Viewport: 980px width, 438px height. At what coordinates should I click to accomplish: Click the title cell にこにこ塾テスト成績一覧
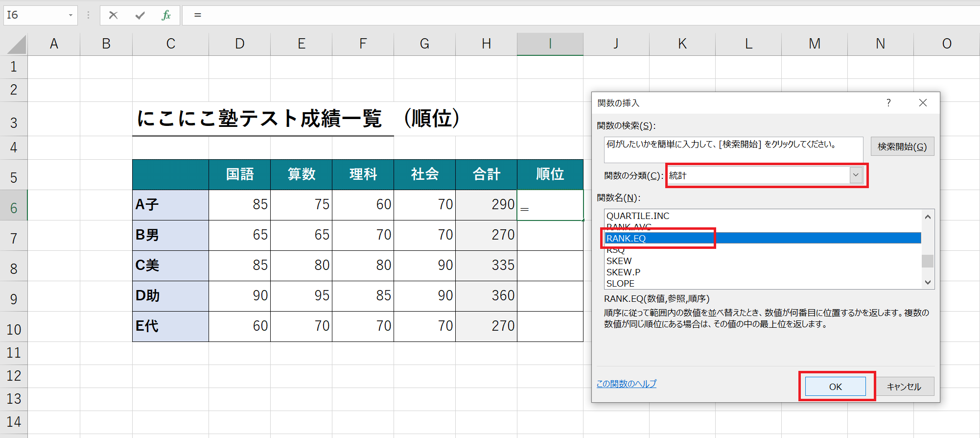[x=259, y=119]
